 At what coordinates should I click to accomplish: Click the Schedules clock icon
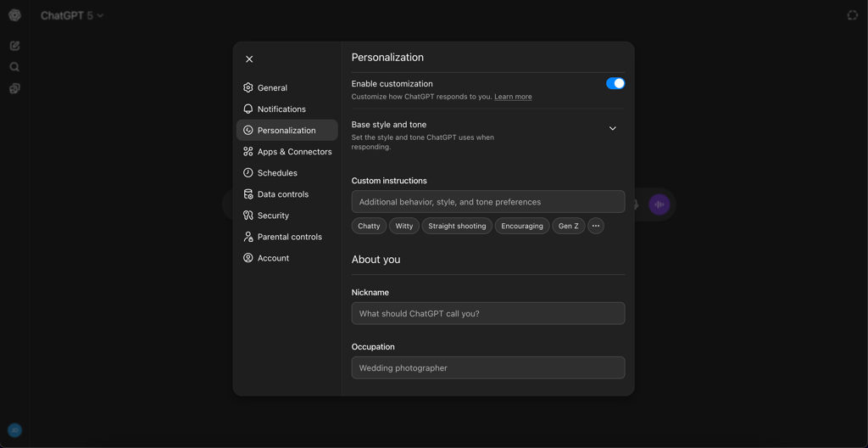[x=248, y=172]
